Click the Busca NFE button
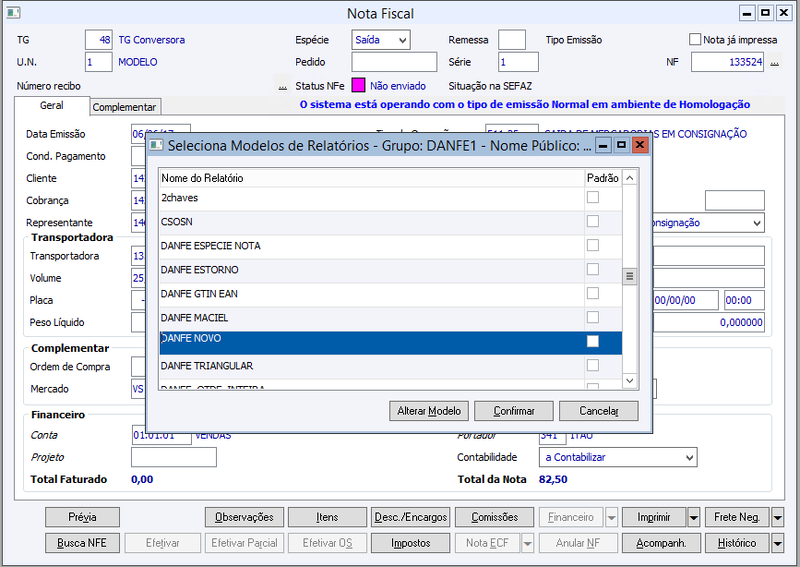Viewport: 800px width, 567px height. pos(82,543)
